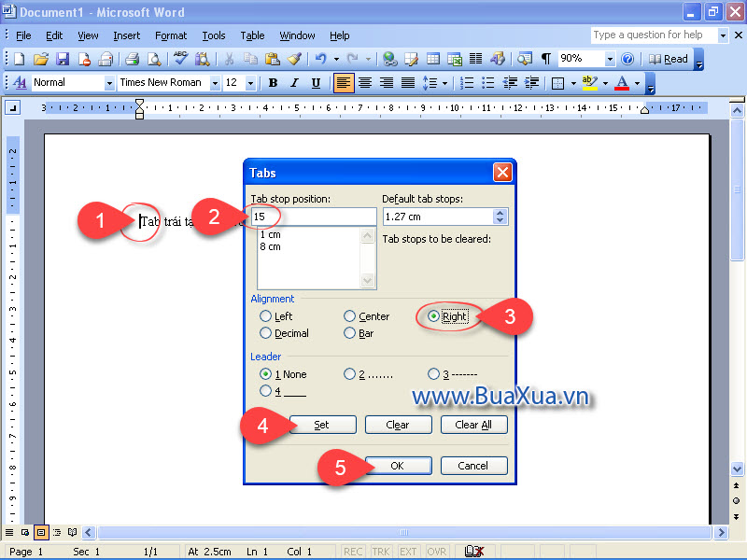Click the Bullets list icon
This screenshot has height=560, width=747.
click(x=488, y=83)
